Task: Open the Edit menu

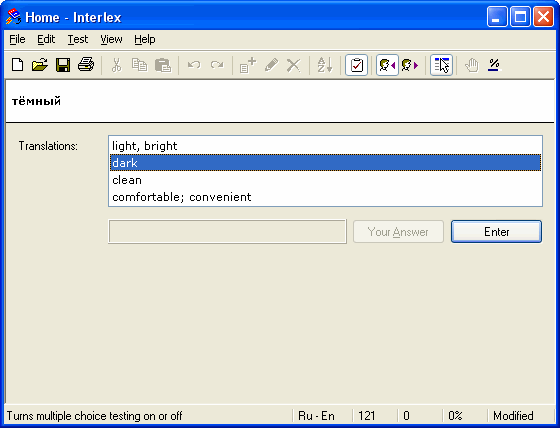Action: 46,39
